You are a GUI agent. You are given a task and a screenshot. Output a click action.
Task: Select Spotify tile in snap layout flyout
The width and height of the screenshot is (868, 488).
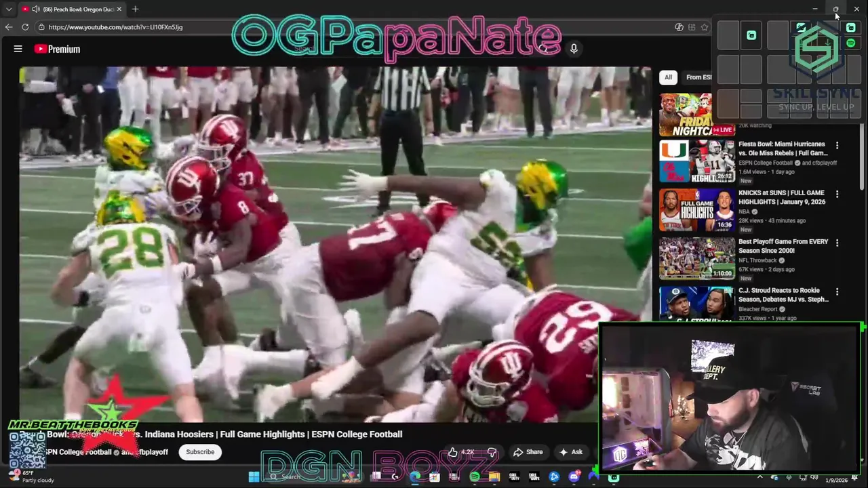click(x=851, y=43)
